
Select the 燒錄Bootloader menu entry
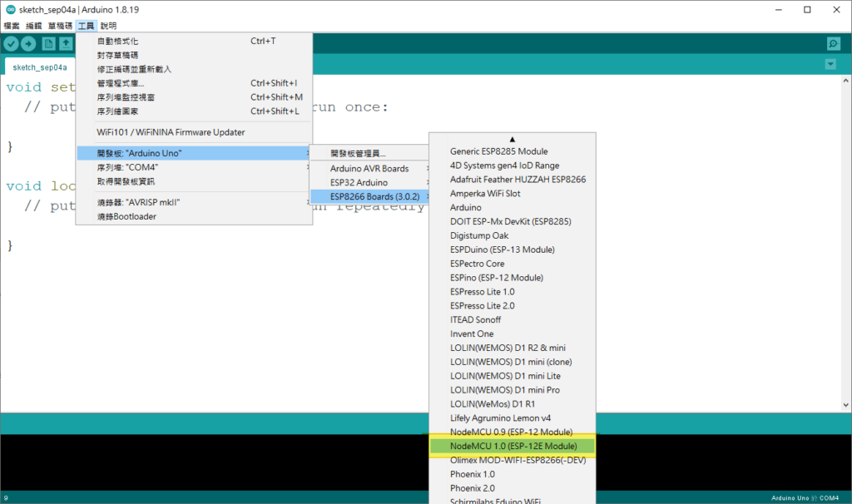coord(126,216)
